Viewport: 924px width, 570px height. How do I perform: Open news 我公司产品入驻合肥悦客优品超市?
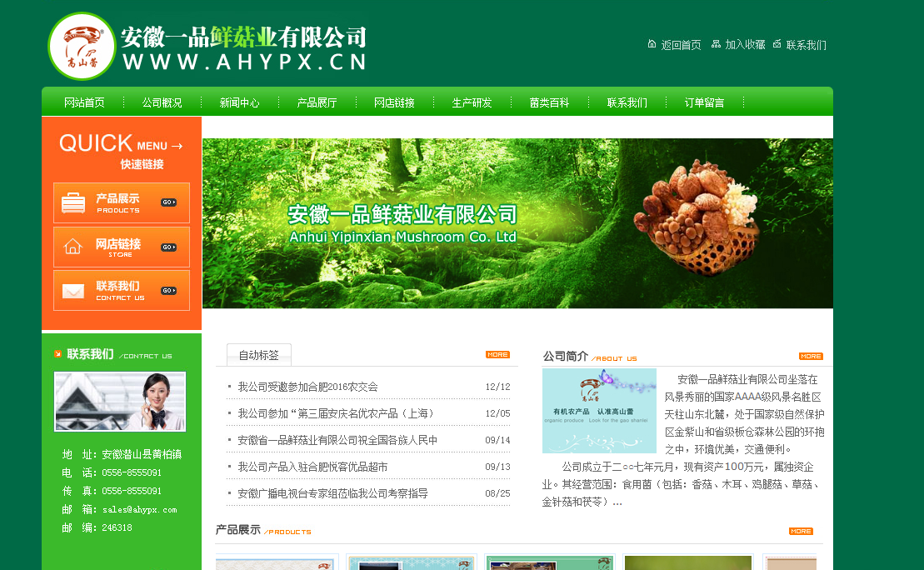click(x=312, y=467)
